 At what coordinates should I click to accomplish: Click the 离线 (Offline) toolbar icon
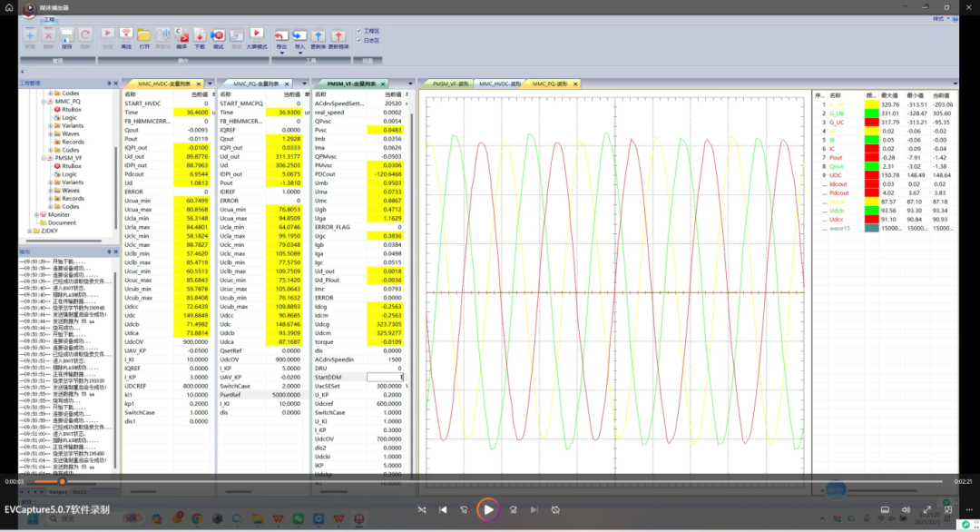[x=126, y=35]
